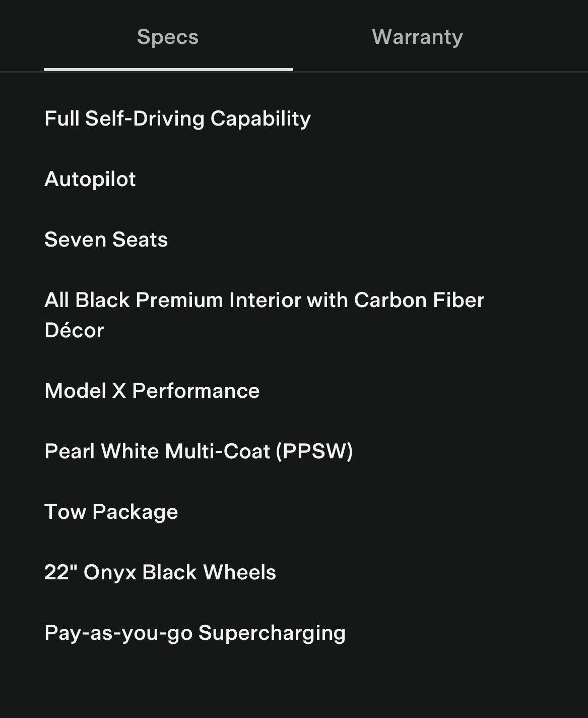Tap the word Package in tow spec
The height and width of the screenshot is (718, 588).
click(x=135, y=512)
